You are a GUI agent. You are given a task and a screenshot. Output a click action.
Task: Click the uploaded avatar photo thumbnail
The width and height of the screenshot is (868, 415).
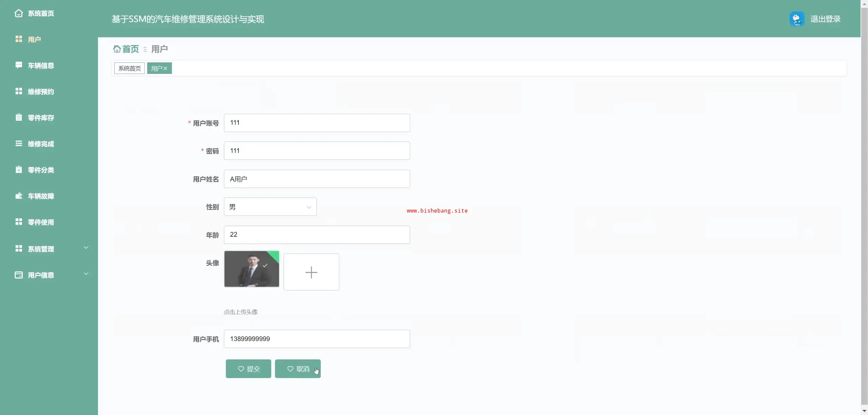coord(251,269)
